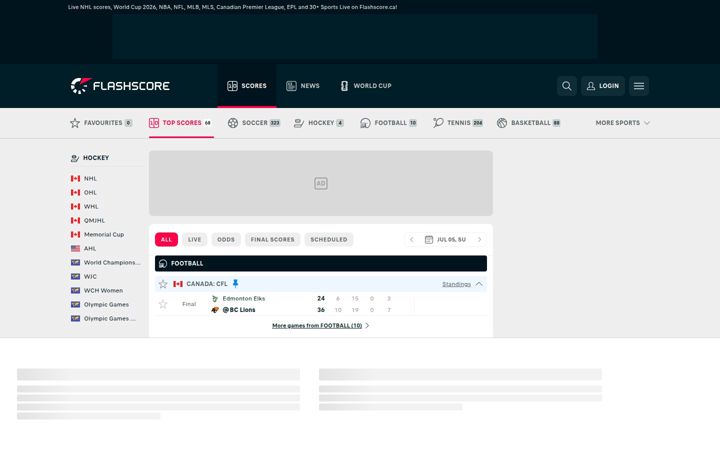
Task: Switch to the News tab
Action: (x=303, y=86)
